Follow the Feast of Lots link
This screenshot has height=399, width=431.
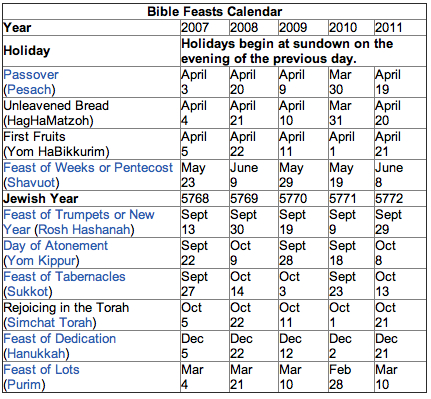41,370
